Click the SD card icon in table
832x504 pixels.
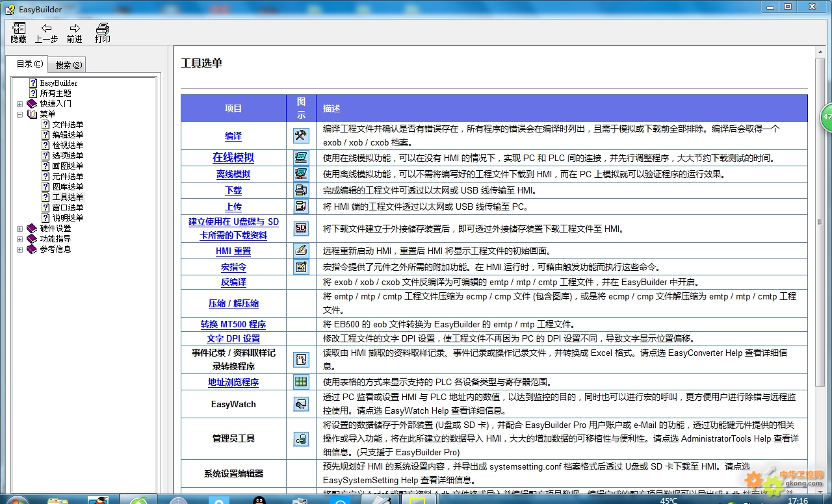[301, 229]
